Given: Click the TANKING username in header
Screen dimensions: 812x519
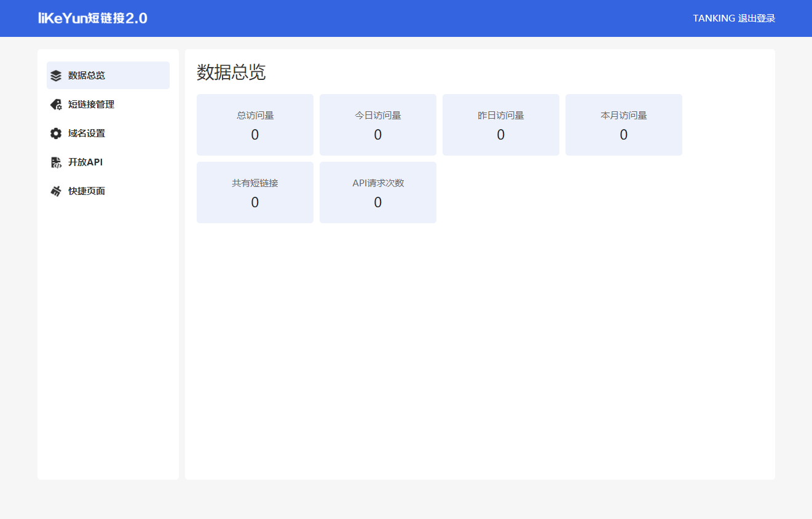Looking at the screenshot, I should pyautogui.click(x=714, y=18).
